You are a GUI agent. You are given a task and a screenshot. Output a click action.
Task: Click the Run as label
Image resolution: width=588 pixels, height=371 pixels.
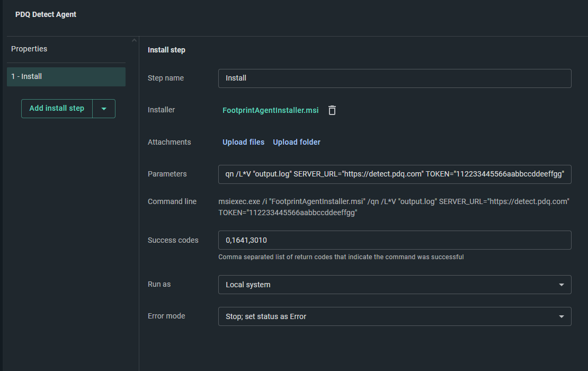pos(159,285)
